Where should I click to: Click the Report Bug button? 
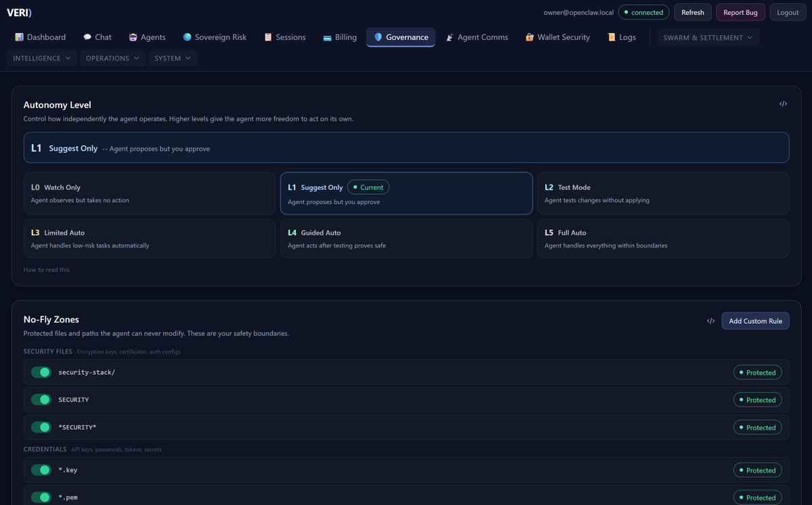pos(740,12)
